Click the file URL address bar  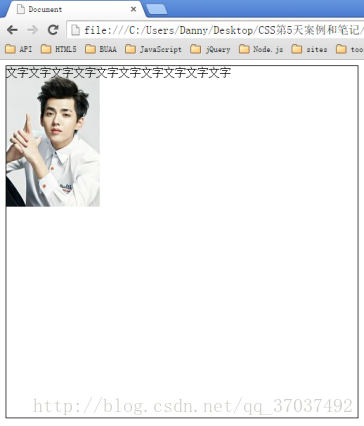[x=215, y=30]
